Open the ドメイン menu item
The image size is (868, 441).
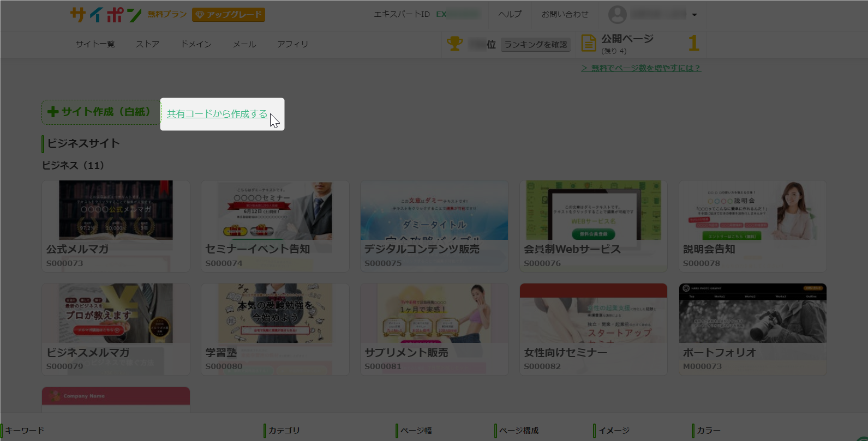(x=196, y=44)
